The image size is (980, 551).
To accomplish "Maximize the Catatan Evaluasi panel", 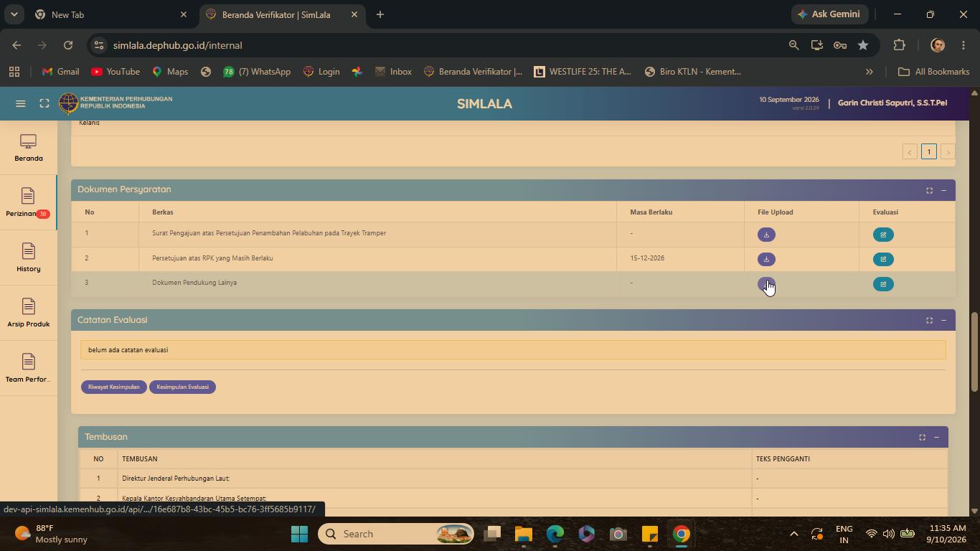I will [929, 320].
